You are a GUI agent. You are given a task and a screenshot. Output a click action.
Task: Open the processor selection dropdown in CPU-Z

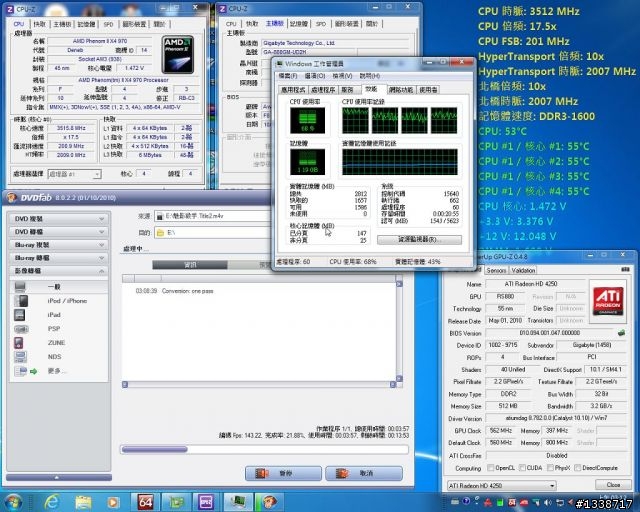point(74,174)
